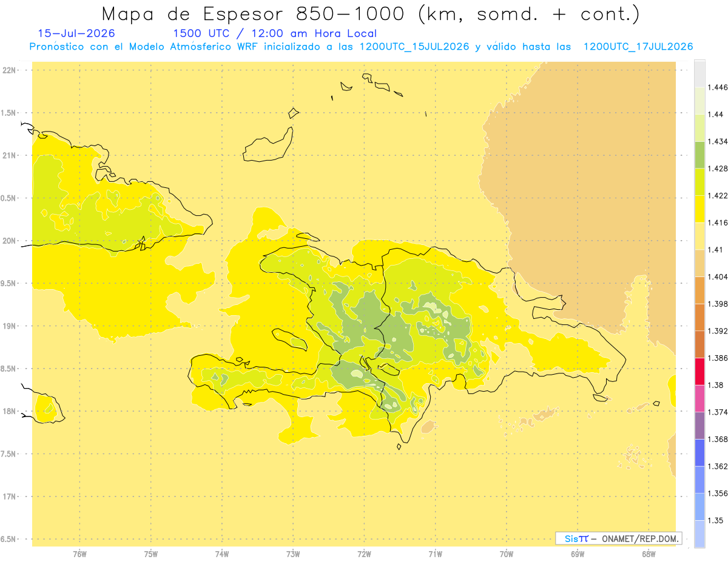The width and height of the screenshot is (728, 562).
Task: Click the '74W' longitude label
Action: pyautogui.click(x=222, y=555)
